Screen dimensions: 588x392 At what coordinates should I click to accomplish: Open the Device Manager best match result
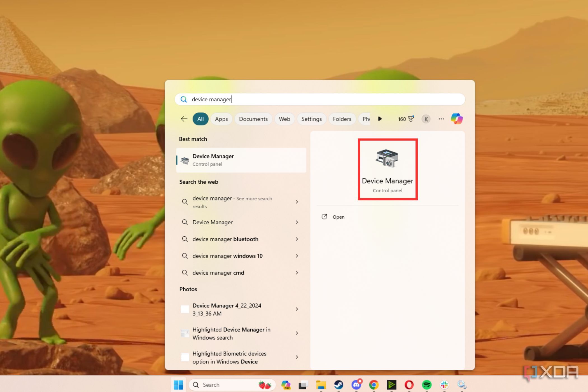pos(241,160)
